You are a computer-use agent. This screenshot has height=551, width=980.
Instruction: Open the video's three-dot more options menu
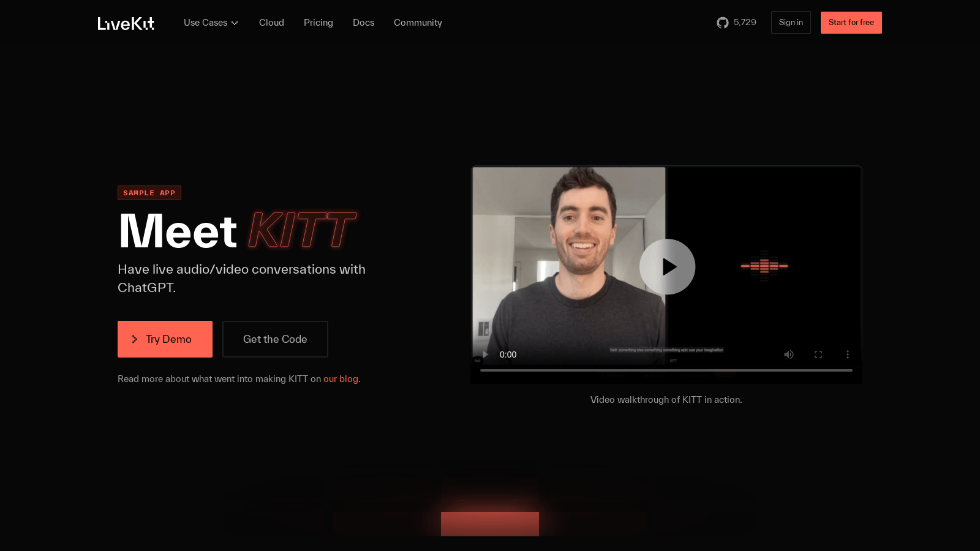[x=848, y=354]
